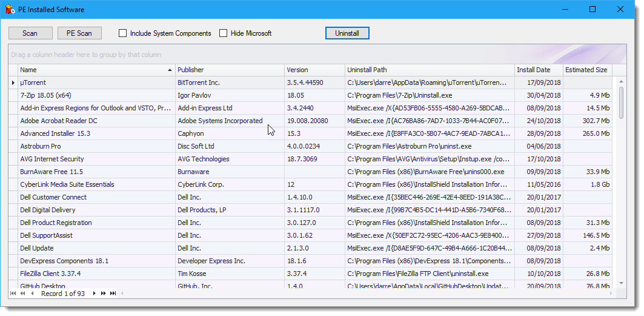This screenshot has height=316, width=644.
Task: Go to the previous record
Action: click(x=32, y=294)
